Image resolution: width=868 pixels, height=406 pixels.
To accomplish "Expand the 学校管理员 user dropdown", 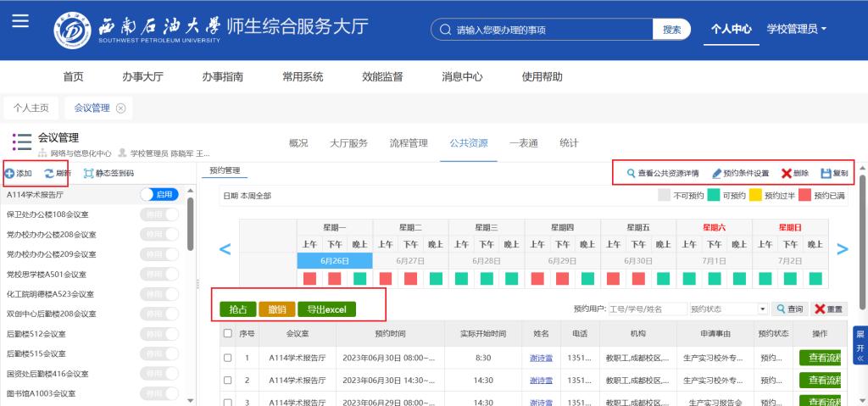I will [x=796, y=29].
